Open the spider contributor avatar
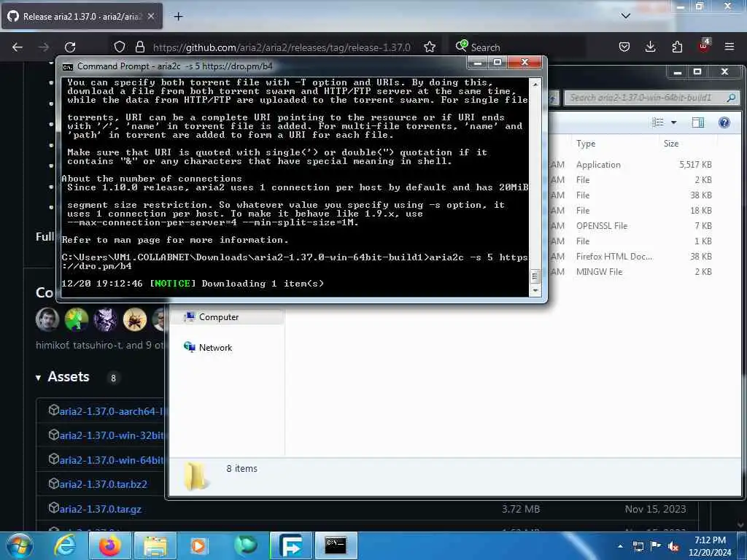 point(135,319)
